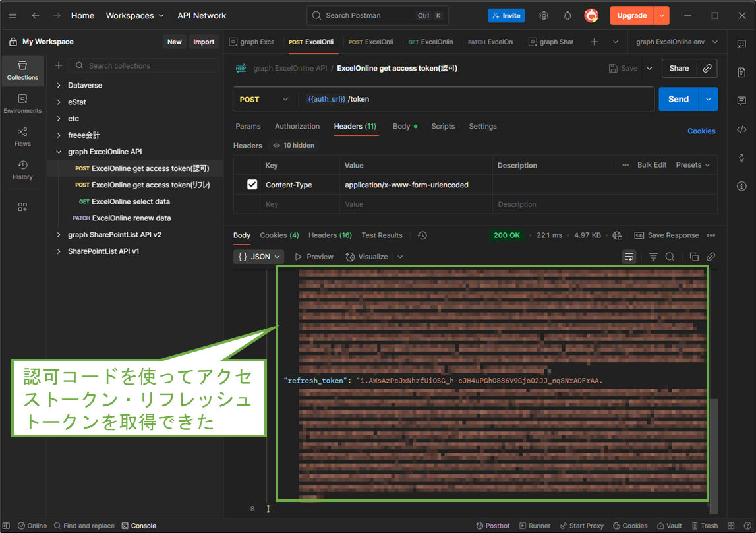Image resolution: width=756 pixels, height=533 pixels.
Task: Click the Share button
Action: pos(679,69)
